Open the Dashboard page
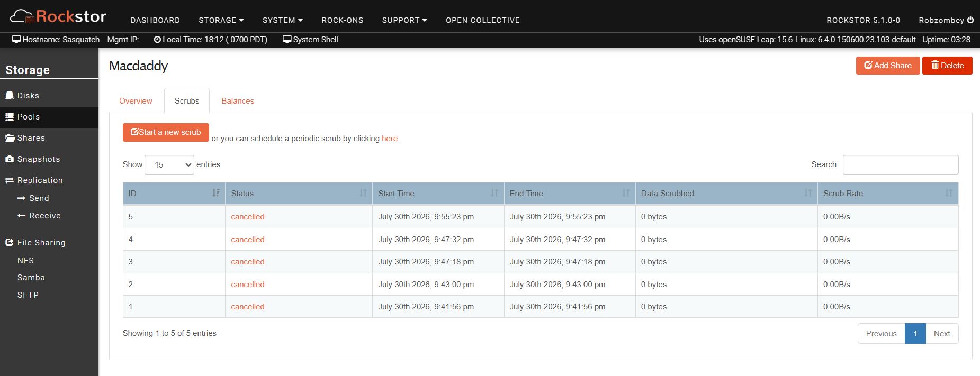The width and height of the screenshot is (980, 376). (x=155, y=20)
